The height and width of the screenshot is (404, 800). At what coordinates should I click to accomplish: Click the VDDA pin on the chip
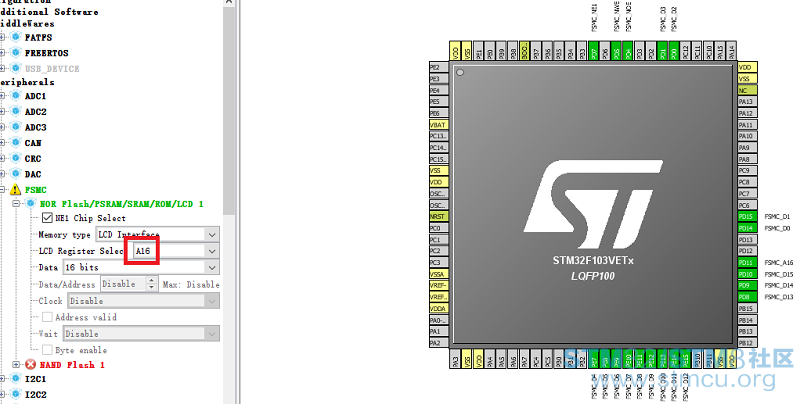click(439, 308)
